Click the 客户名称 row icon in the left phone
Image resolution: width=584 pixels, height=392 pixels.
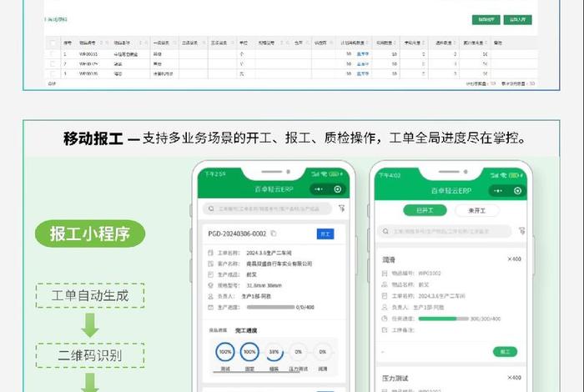pos(210,264)
